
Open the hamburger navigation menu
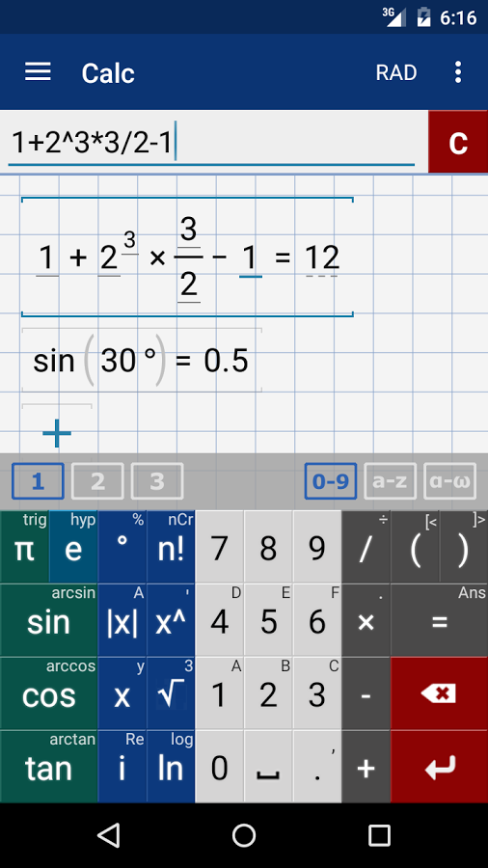coord(38,72)
